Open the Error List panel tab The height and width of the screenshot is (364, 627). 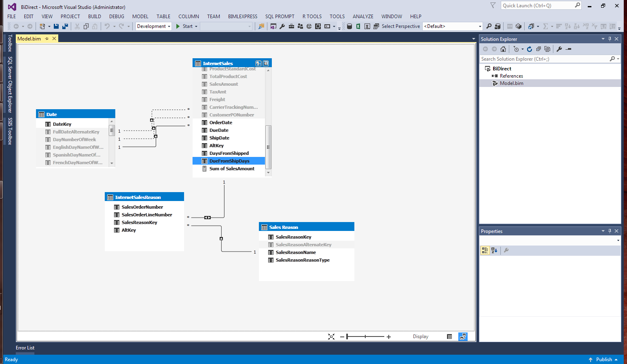(x=25, y=348)
